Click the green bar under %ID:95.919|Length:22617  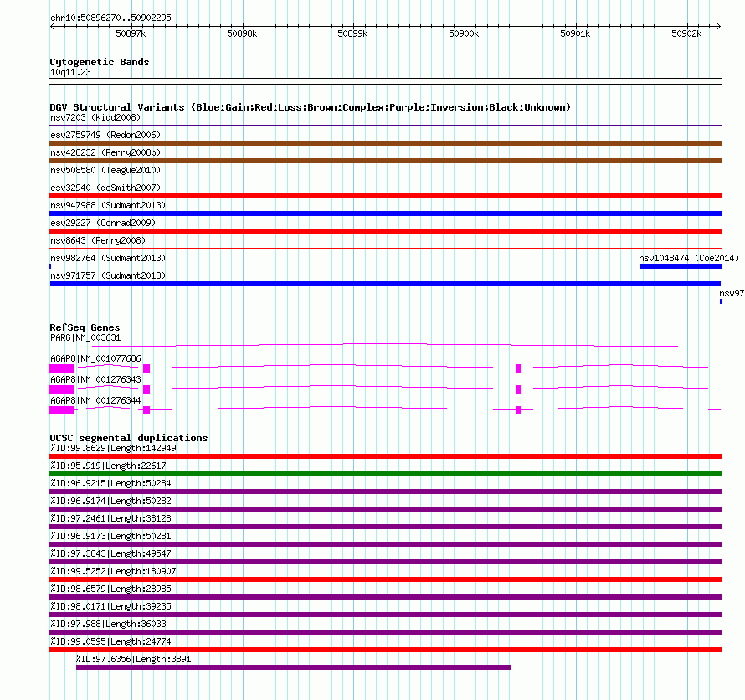point(385,474)
